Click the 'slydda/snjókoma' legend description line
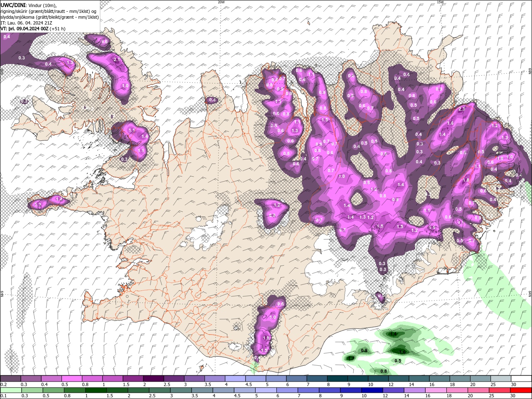 click(x=49, y=17)
